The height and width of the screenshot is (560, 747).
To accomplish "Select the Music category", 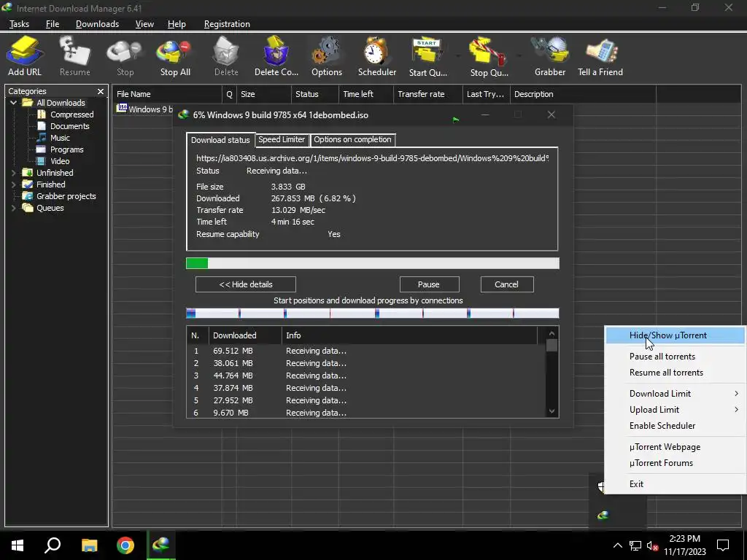I will point(60,138).
